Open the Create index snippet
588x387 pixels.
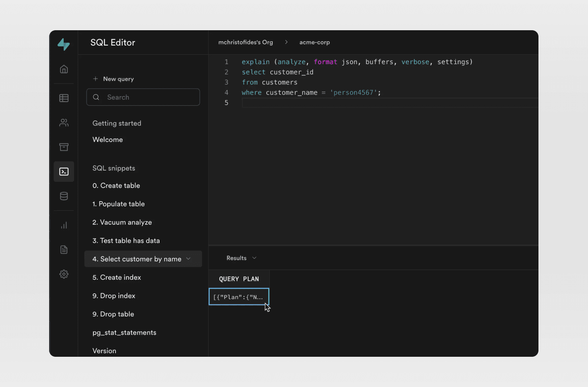coord(117,277)
